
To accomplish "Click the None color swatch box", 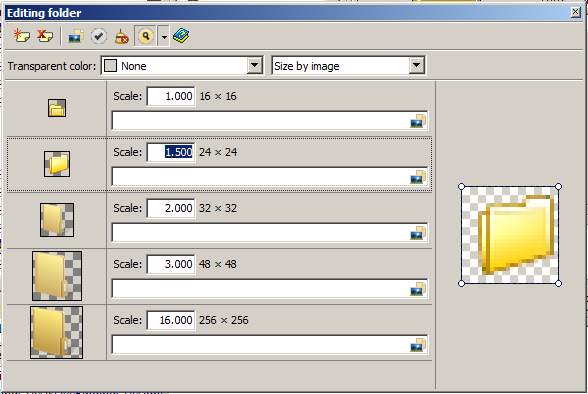I will point(110,66).
